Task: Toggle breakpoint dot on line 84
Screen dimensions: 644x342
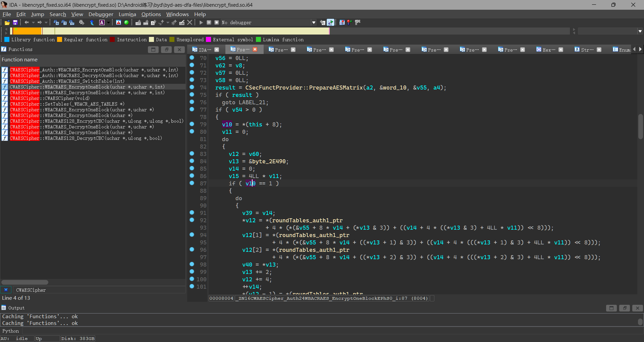Action: pos(192,161)
